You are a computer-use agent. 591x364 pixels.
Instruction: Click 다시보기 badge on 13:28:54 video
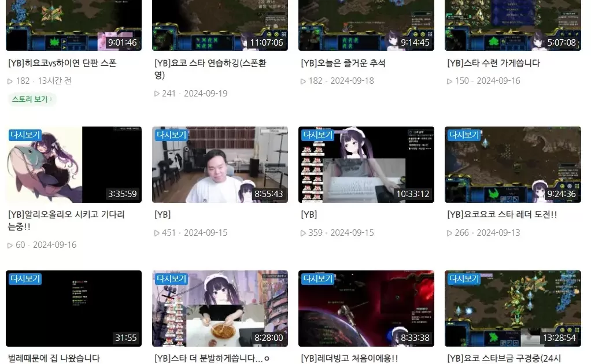click(464, 278)
